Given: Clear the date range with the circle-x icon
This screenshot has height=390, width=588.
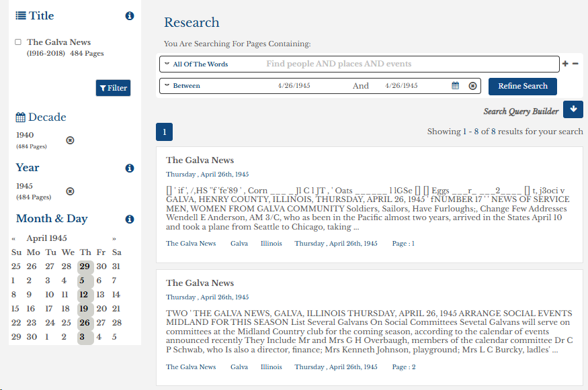Looking at the screenshot, I should 472,86.
